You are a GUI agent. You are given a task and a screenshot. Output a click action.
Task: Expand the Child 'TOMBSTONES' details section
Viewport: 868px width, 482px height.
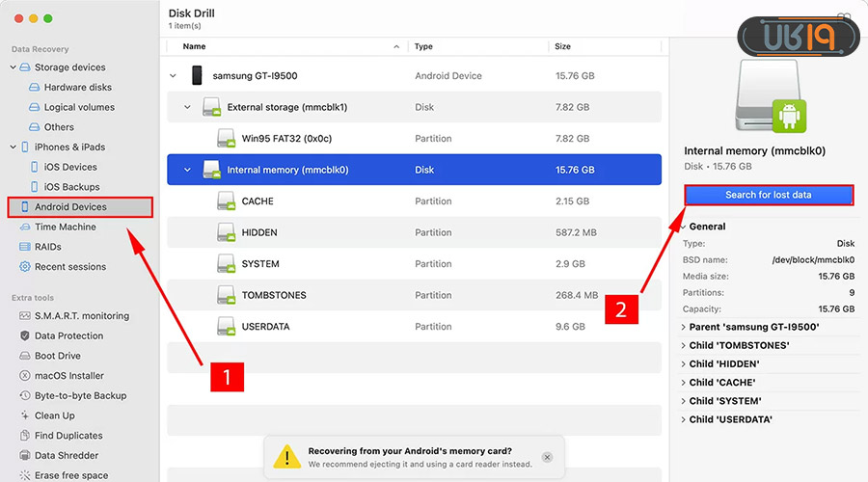tap(683, 345)
